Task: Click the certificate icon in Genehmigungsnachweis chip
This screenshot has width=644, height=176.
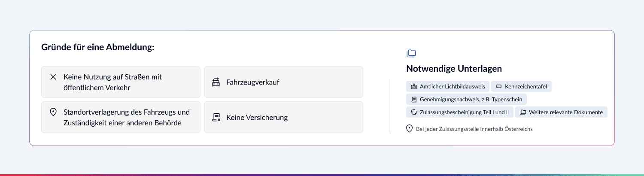Action: coord(414,100)
